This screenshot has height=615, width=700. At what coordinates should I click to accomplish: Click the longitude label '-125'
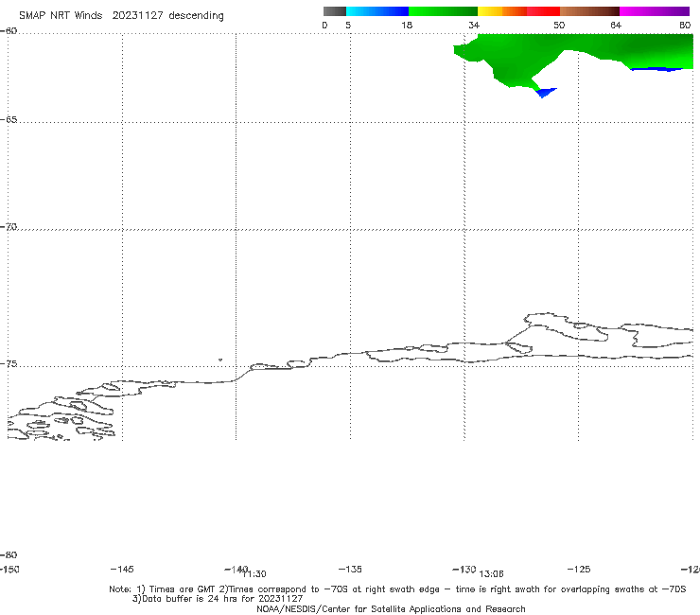click(x=579, y=570)
